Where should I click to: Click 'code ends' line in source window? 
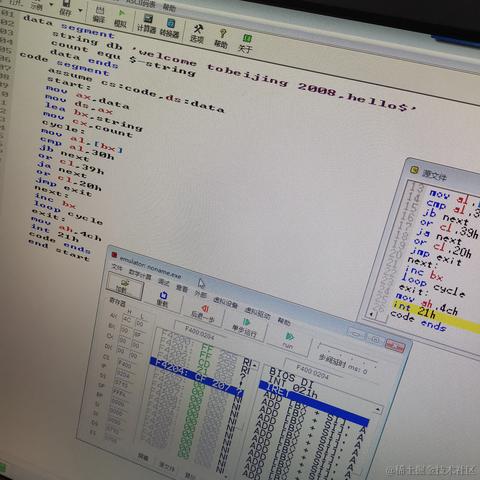pyautogui.click(x=419, y=320)
